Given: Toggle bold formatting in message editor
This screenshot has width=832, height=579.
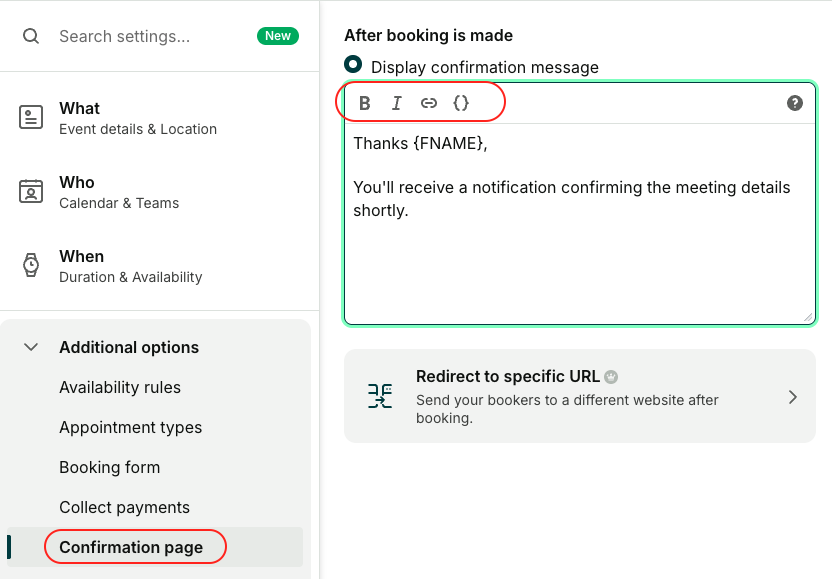Looking at the screenshot, I should point(365,103).
